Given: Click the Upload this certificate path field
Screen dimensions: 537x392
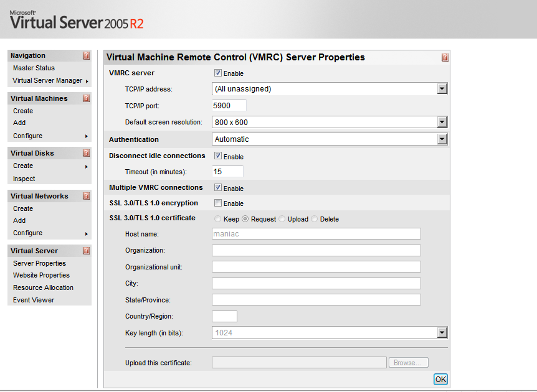Looking at the screenshot, I should 299,363.
